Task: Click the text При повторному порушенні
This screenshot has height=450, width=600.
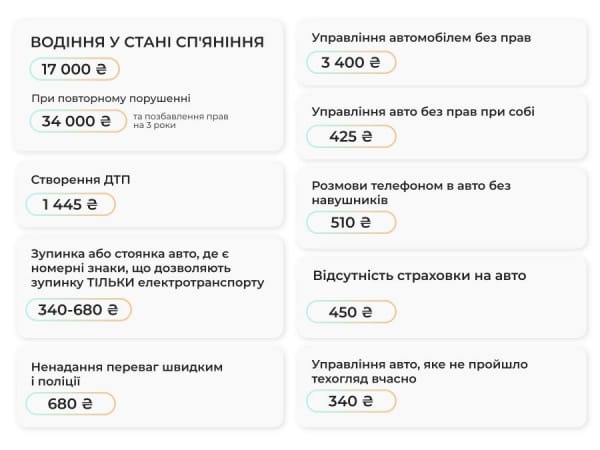Action: click(x=110, y=98)
